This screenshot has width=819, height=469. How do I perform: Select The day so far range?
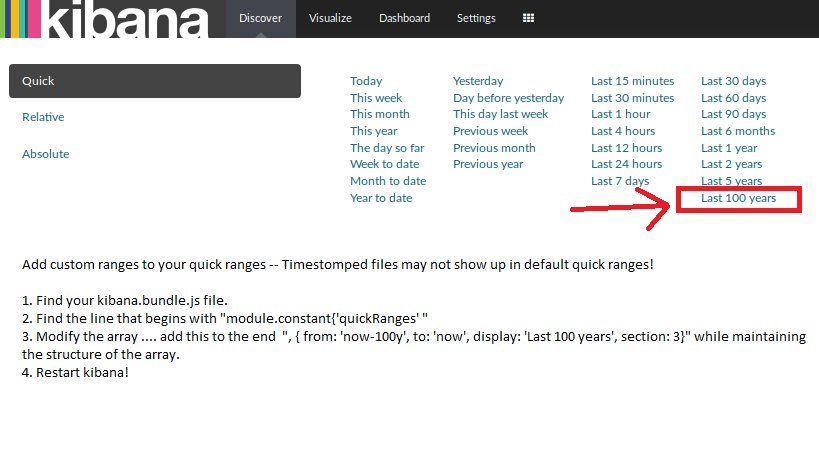tap(387, 148)
